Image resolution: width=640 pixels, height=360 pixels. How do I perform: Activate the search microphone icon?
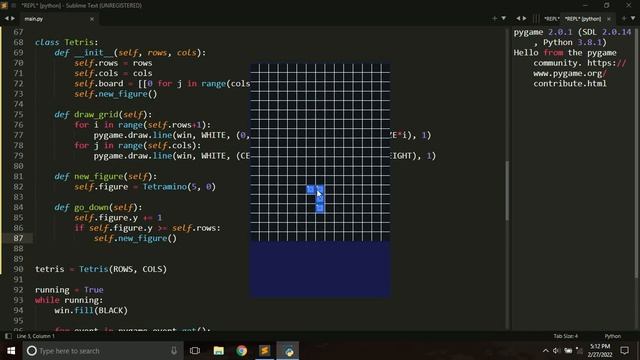click(x=174, y=351)
